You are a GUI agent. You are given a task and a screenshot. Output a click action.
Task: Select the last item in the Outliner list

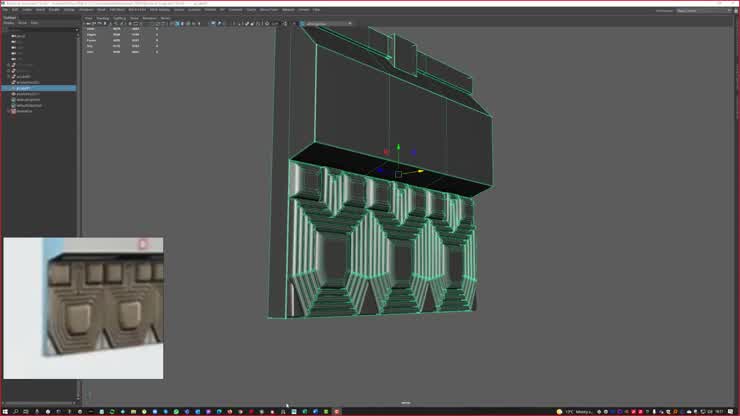pos(24,111)
